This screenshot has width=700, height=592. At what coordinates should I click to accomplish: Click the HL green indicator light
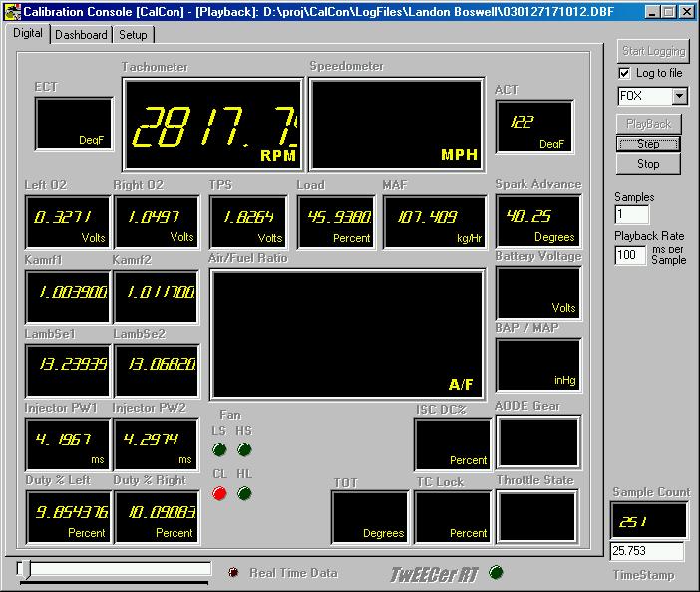pyautogui.click(x=244, y=493)
